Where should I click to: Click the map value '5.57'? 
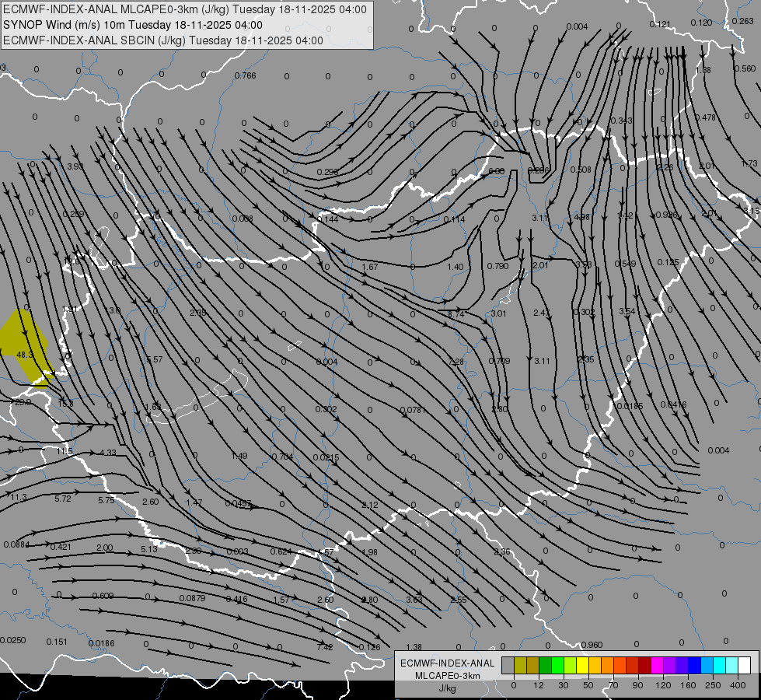(155, 359)
